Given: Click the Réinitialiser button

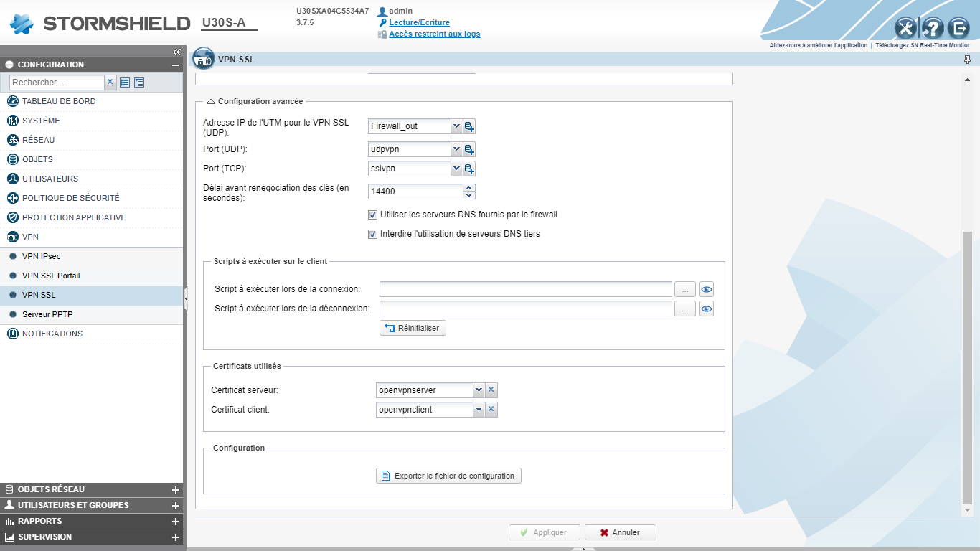Looking at the screenshot, I should click(x=413, y=328).
